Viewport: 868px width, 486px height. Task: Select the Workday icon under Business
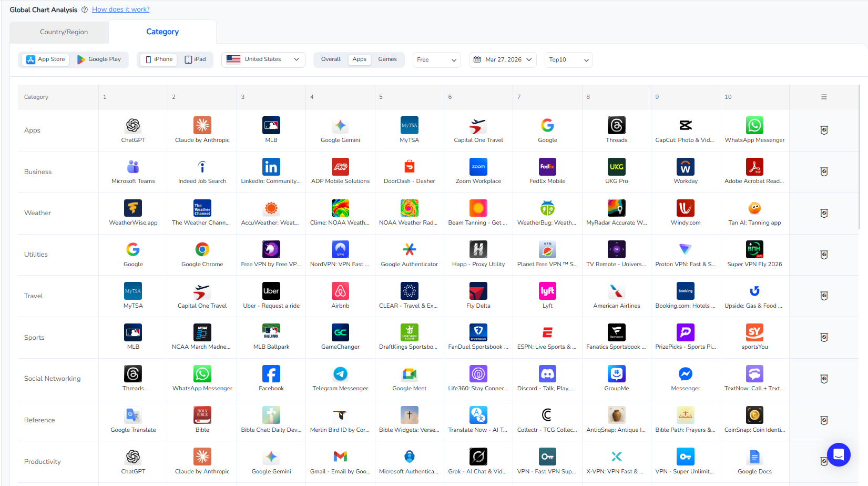[685, 167]
